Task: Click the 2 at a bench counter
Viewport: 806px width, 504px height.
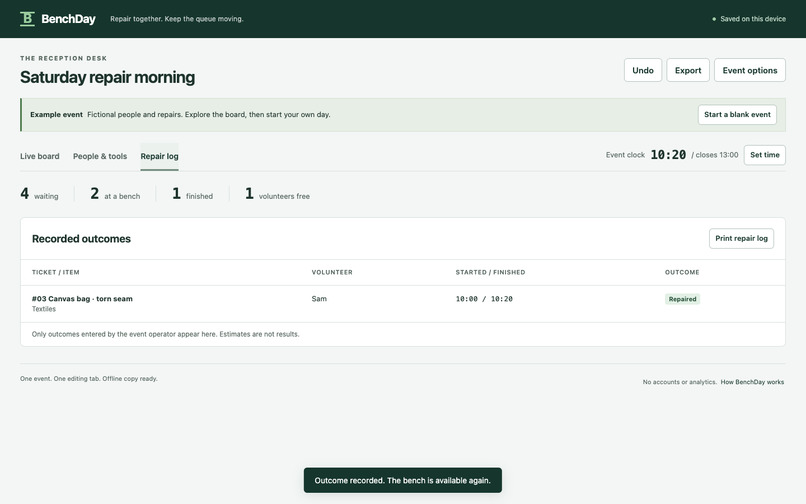Action: point(115,194)
